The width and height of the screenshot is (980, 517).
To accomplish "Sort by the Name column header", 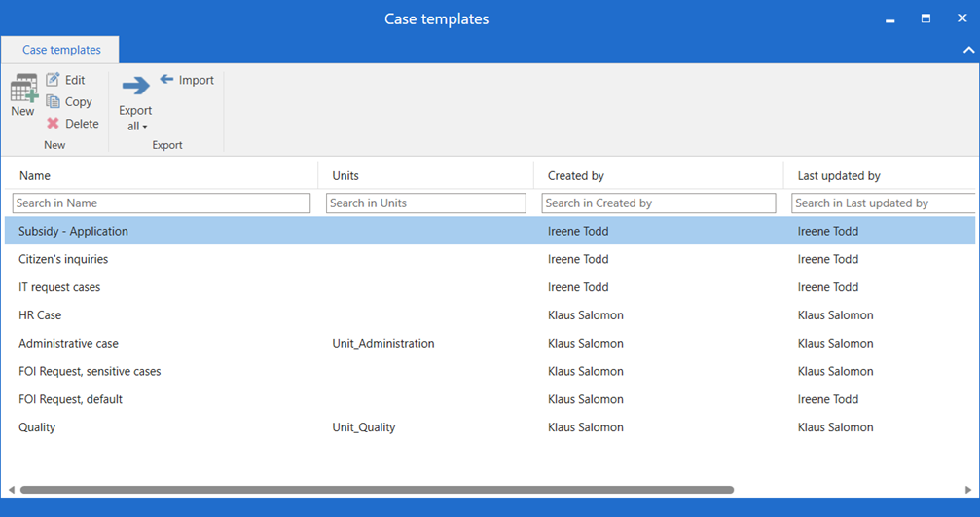I will pyautogui.click(x=34, y=175).
